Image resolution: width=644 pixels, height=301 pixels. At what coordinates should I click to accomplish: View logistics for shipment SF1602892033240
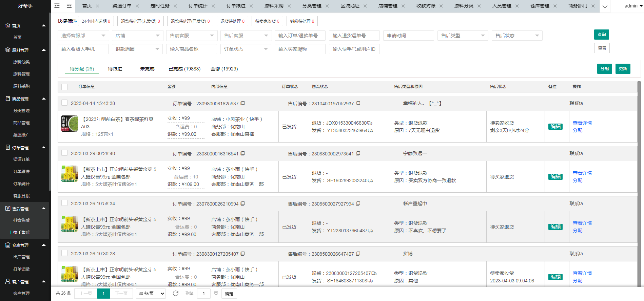371,180
